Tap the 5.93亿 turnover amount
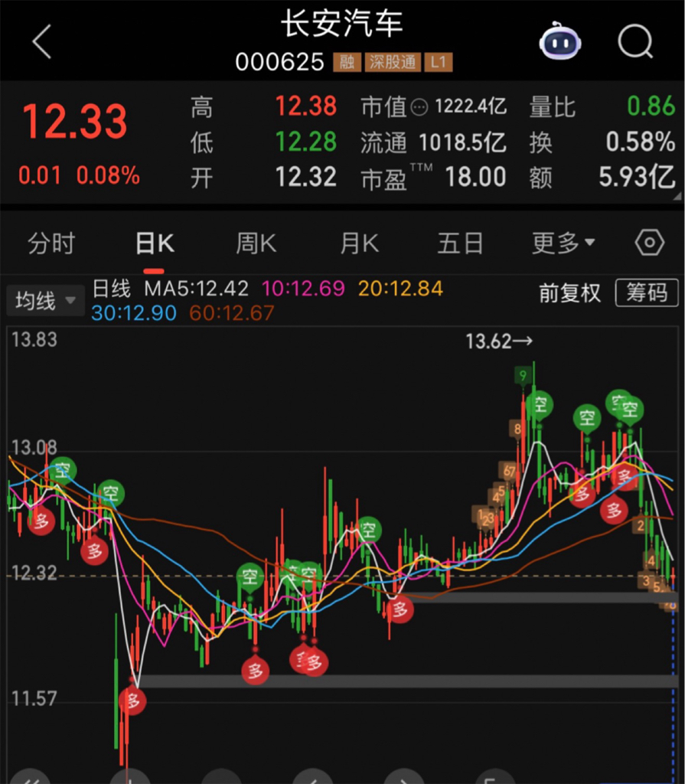685x784 pixels. (637, 177)
